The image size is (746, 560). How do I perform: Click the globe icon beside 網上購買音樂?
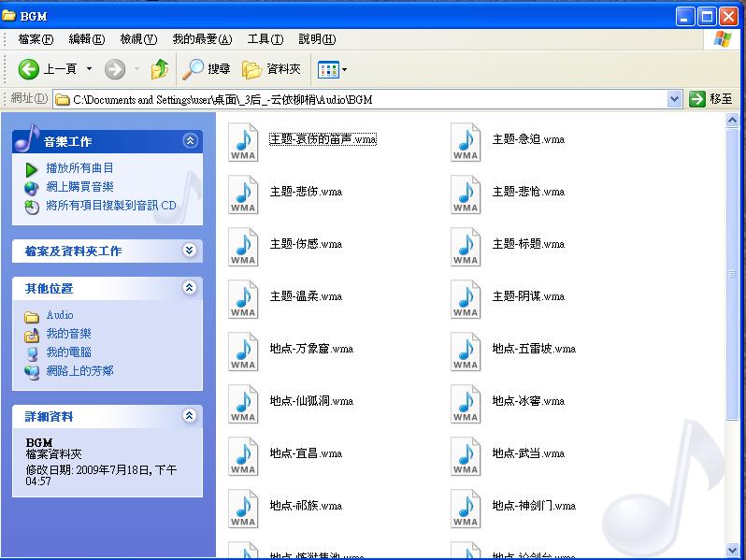tap(32, 189)
